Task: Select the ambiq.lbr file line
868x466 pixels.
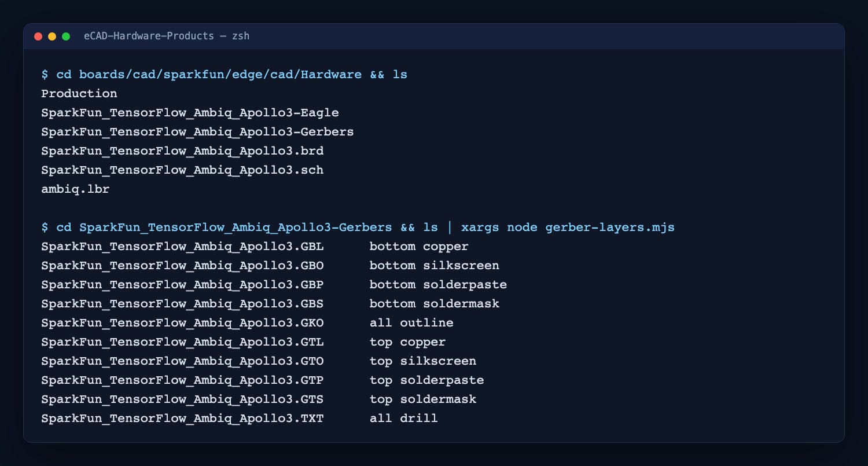Action: [75, 189]
